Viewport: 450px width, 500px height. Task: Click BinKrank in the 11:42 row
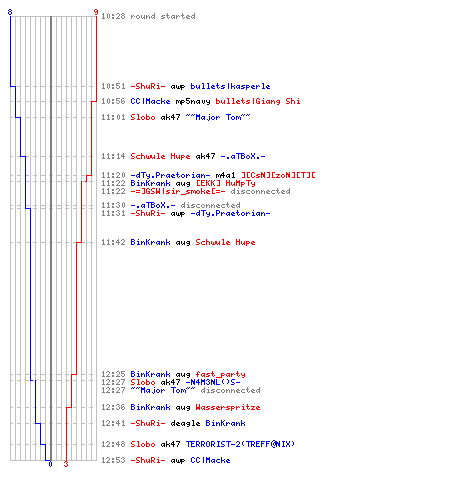150,242
